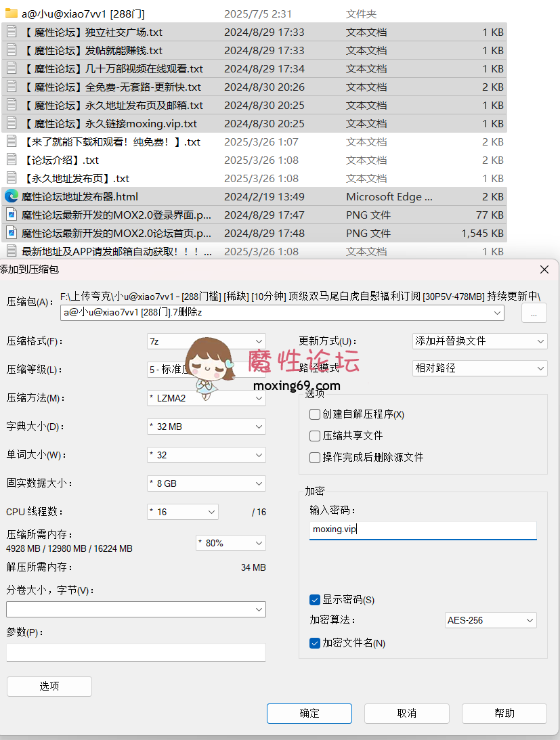This screenshot has width=560, height=740.
Task: Open the 固实数据大小 8 GB dropdown
Action: pos(258,483)
